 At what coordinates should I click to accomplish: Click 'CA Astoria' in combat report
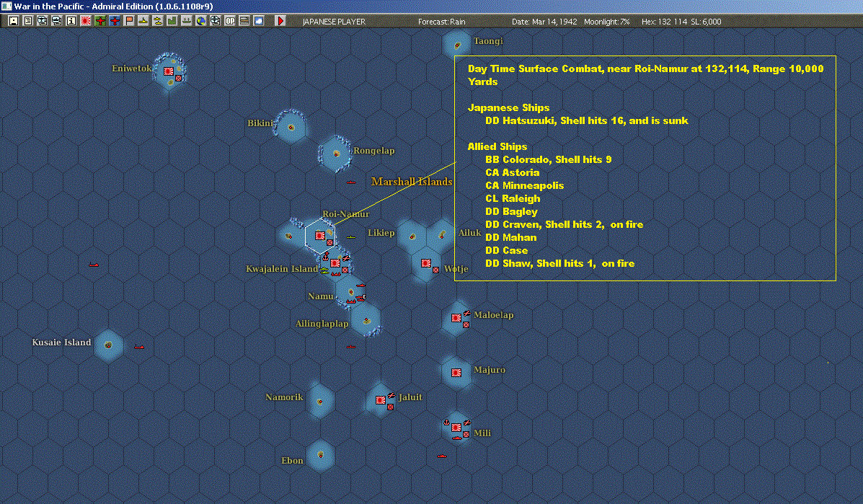tap(513, 173)
